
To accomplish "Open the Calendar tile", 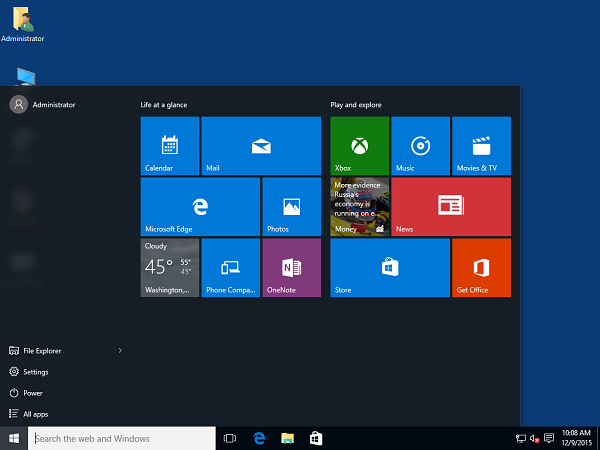I will pos(170,146).
